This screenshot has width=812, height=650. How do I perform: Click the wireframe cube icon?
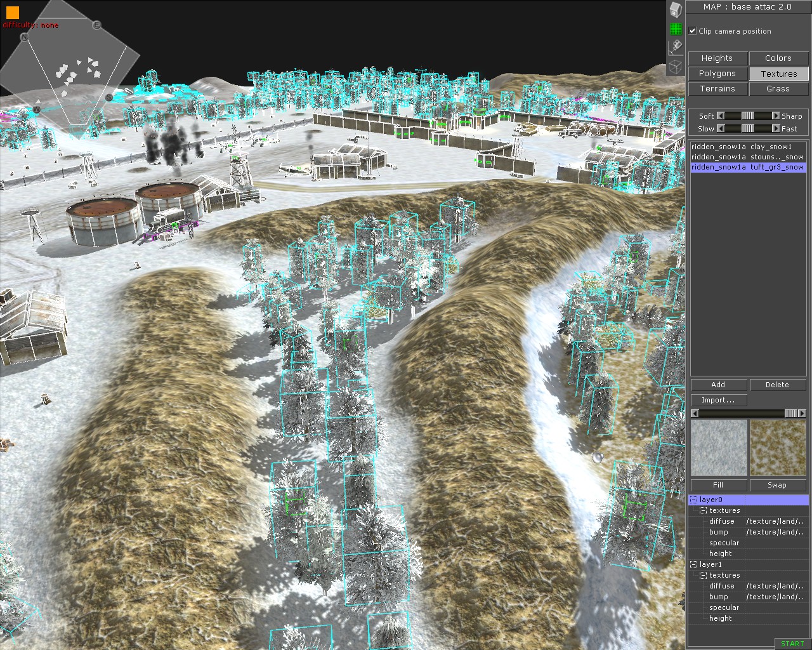(x=676, y=66)
